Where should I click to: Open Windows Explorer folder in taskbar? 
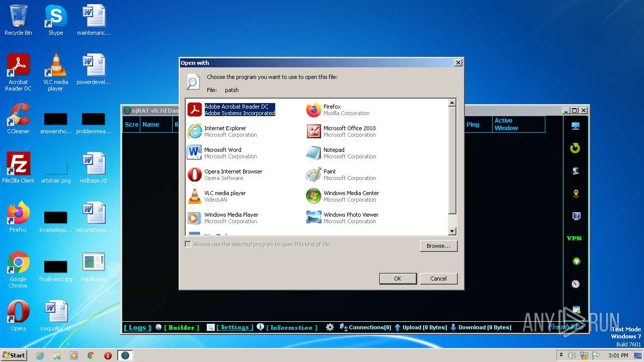(57, 355)
